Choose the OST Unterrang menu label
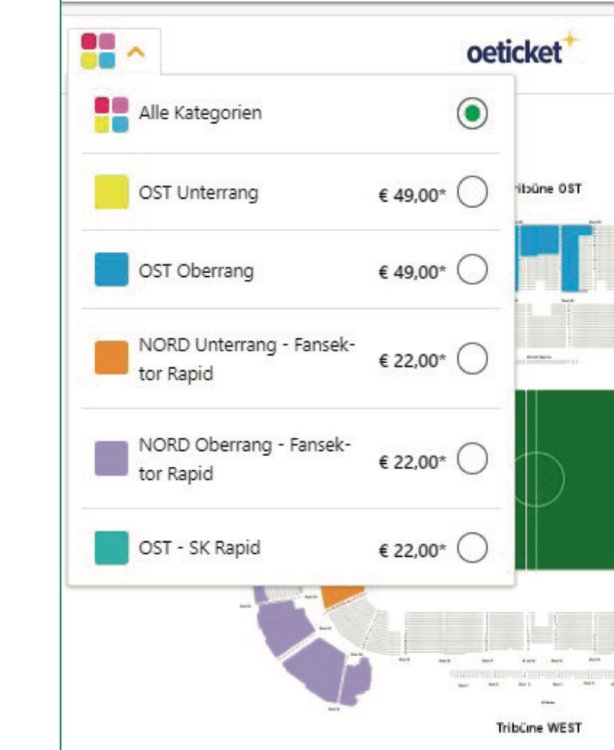 (x=198, y=193)
